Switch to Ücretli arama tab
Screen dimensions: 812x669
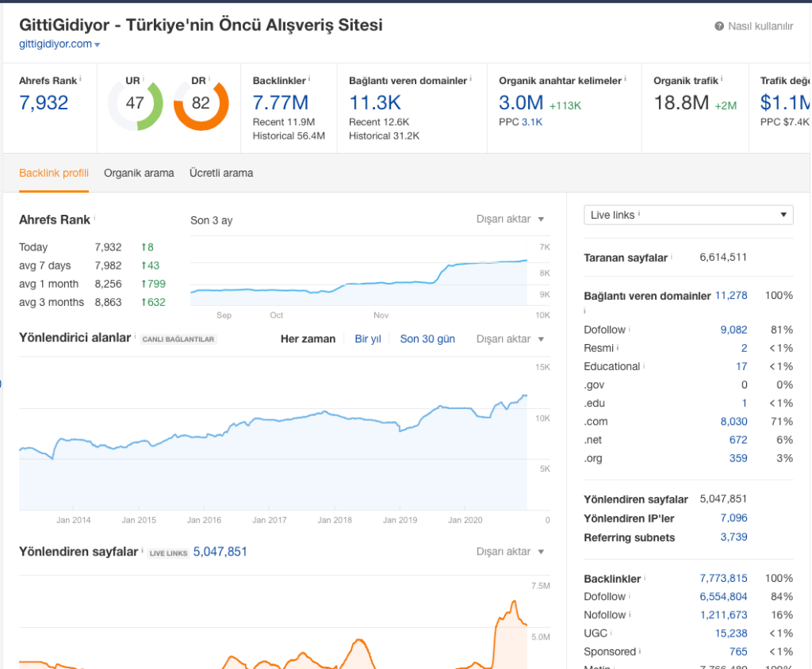pyautogui.click(x=221, y=173)
